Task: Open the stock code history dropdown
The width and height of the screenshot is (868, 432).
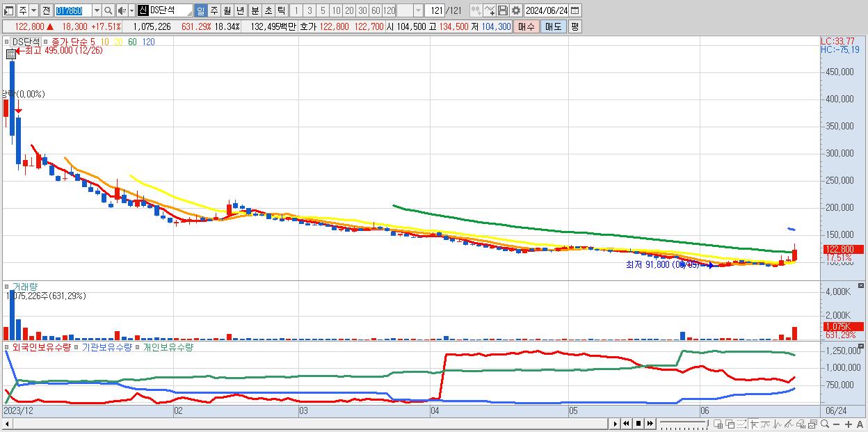Action: coord(97,10)
